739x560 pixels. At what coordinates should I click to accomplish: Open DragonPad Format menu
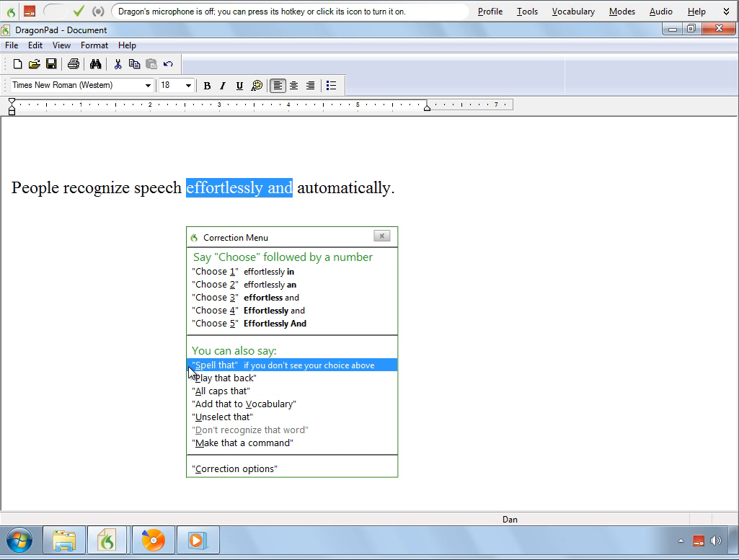(x=94, y=45)
